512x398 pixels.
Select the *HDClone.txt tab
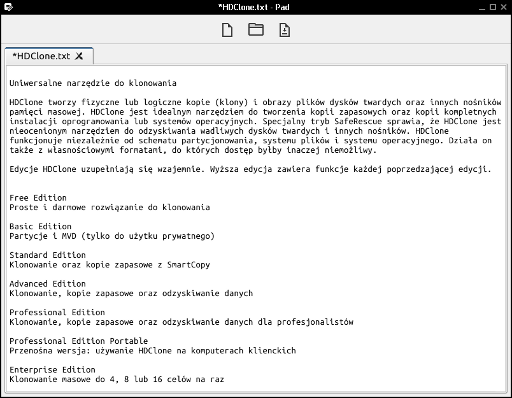point(49,56)
